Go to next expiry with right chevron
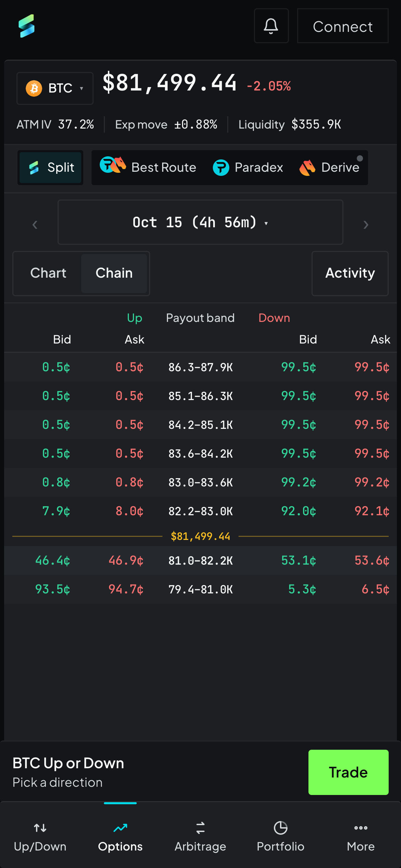401x868 pixels. (366, 225)
